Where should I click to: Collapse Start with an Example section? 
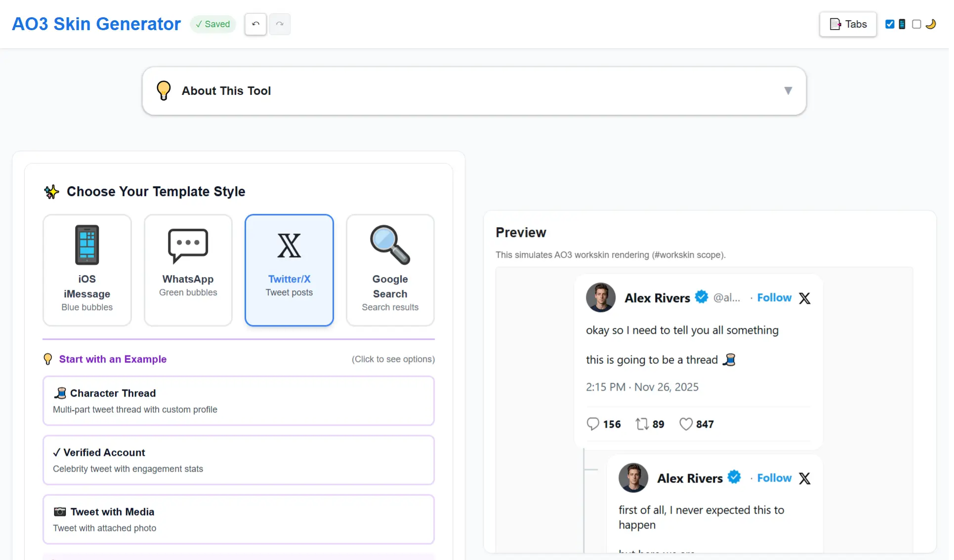coord(113,359)
